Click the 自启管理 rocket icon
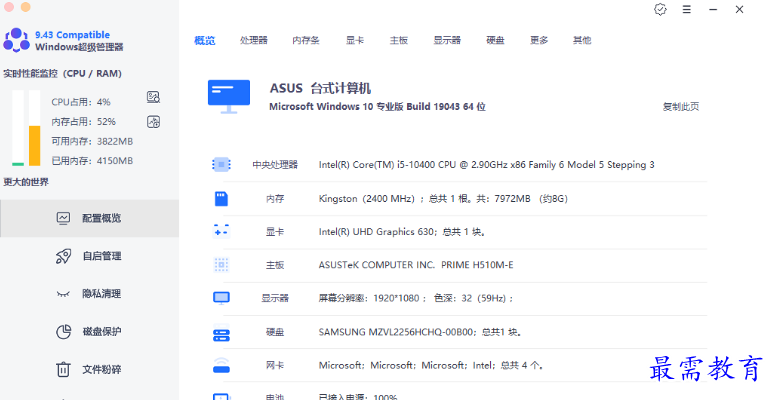The width and height of the screenshot is (771, 400). pyautogui.click(x=63, y=256)
